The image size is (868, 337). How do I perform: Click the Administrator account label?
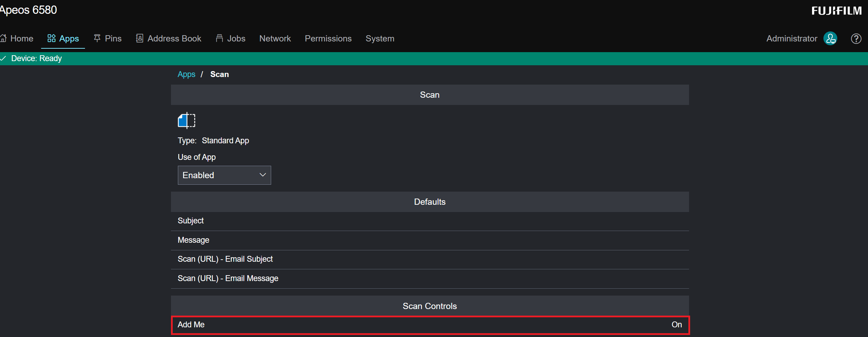point(792,39)
